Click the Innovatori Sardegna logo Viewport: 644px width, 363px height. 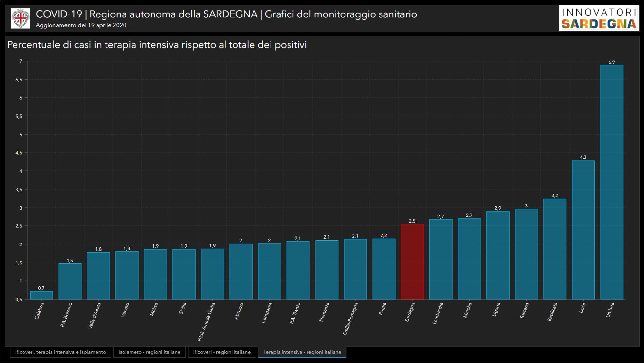(599, 18)
